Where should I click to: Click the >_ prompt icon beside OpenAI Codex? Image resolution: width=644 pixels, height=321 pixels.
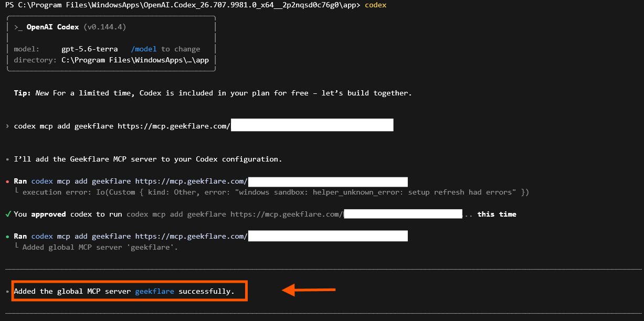coord(18,27)
